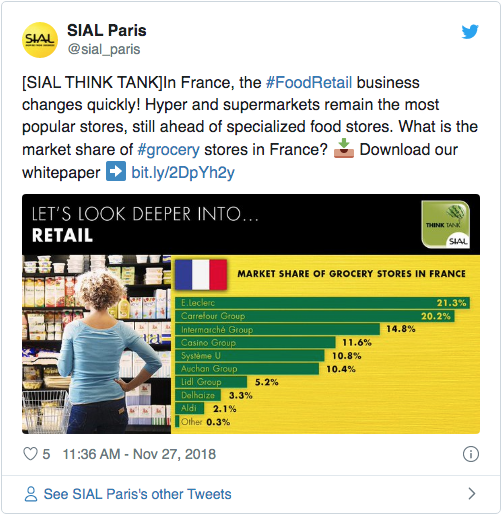Open the tweet info circle icon

click(x=471, y=454)
